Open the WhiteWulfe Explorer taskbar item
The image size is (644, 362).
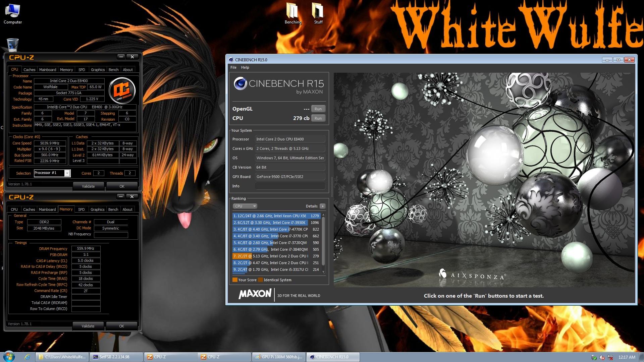(x=62, y=357)
